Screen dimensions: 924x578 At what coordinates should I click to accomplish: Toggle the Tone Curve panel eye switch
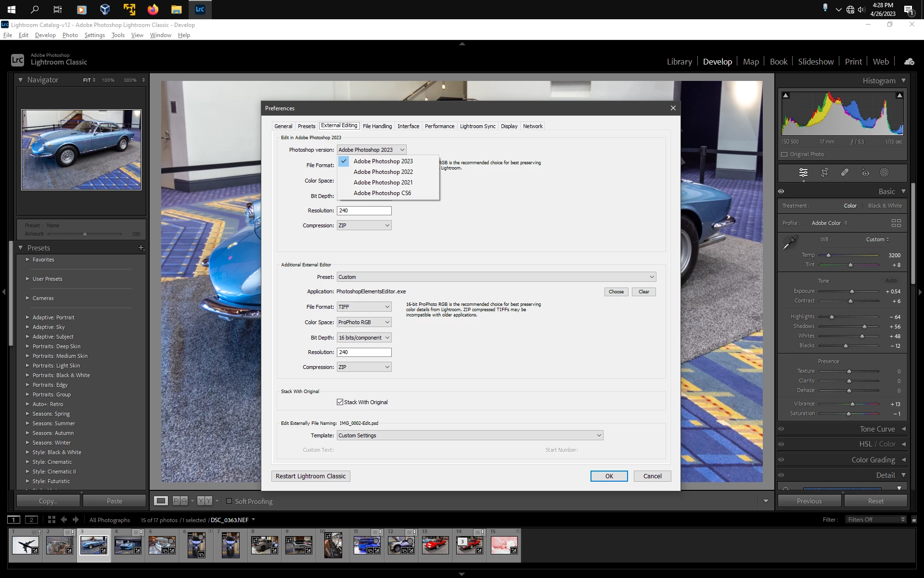[x=781, y=429]
